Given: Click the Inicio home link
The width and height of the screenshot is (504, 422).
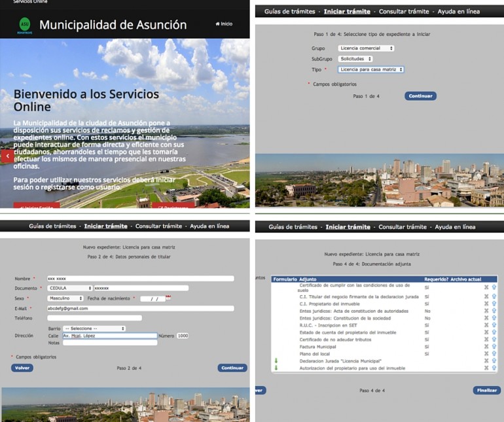Looking at the screenshot, I should [x=224, y=24].
